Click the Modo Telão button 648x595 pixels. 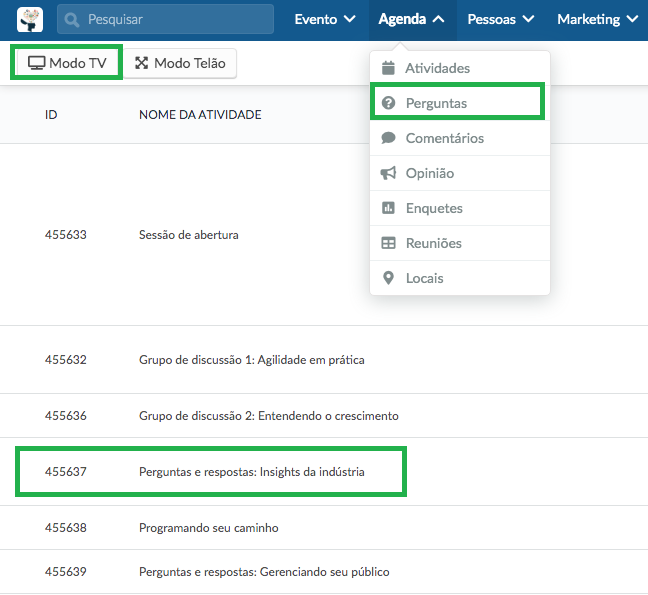click(180, 63)
